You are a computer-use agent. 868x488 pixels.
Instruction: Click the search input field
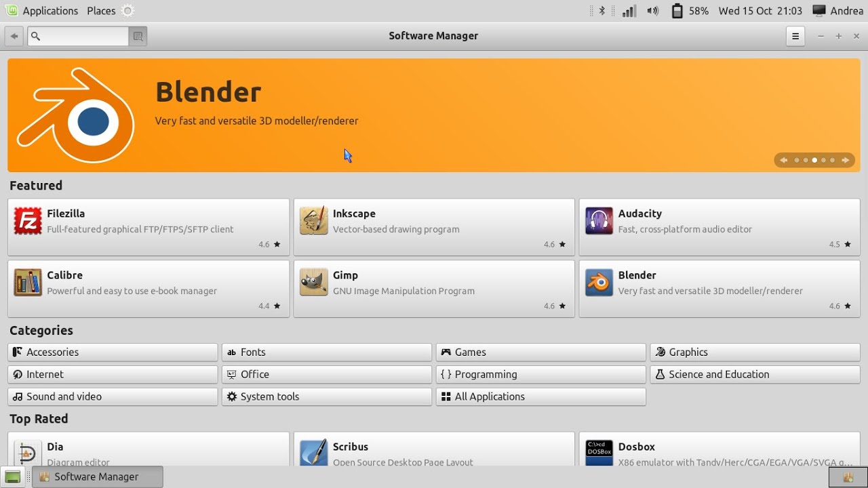click(x=78, y=36)
